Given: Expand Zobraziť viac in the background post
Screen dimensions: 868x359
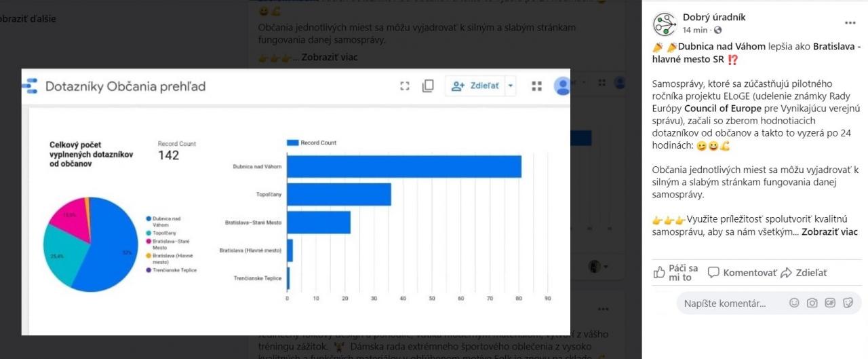Looking at the screenshot, I should (330, 57).
